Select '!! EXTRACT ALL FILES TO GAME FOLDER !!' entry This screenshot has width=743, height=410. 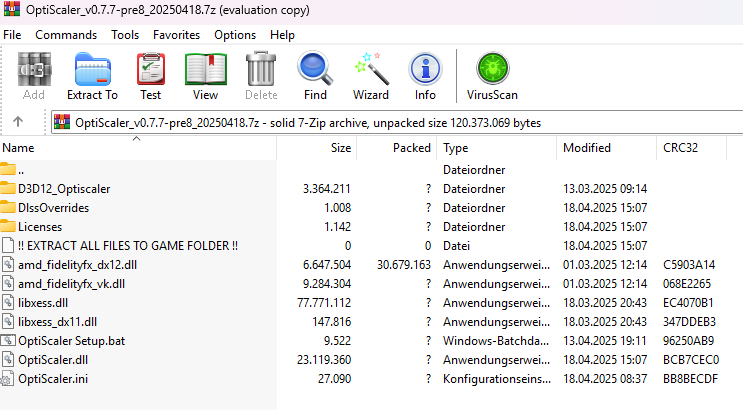tap(128, 246)
